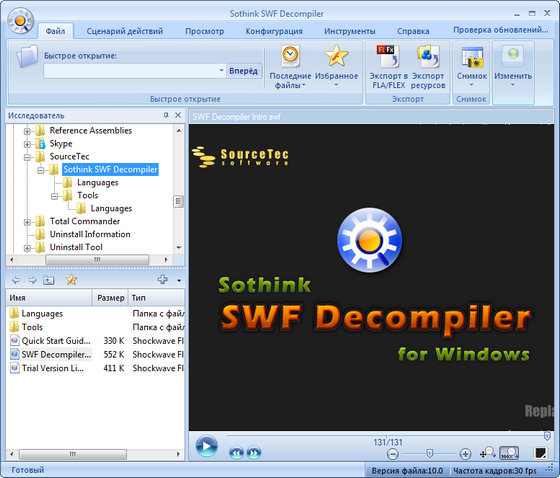The height and width of the screenshot is (478, 560).
Task: Go forward in file browser toolbar
Action: (32, 280)
